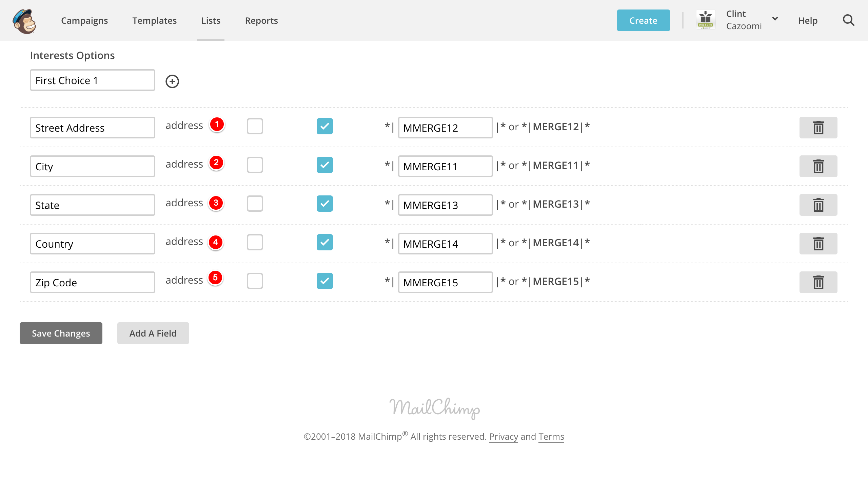The image size is (868, 477).
Task: Edit the City label field
Action: [x=93, y=166]
